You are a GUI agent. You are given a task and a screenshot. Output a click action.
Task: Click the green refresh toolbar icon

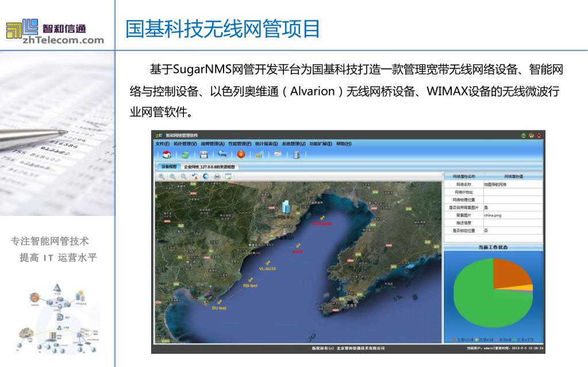[185, 154]
